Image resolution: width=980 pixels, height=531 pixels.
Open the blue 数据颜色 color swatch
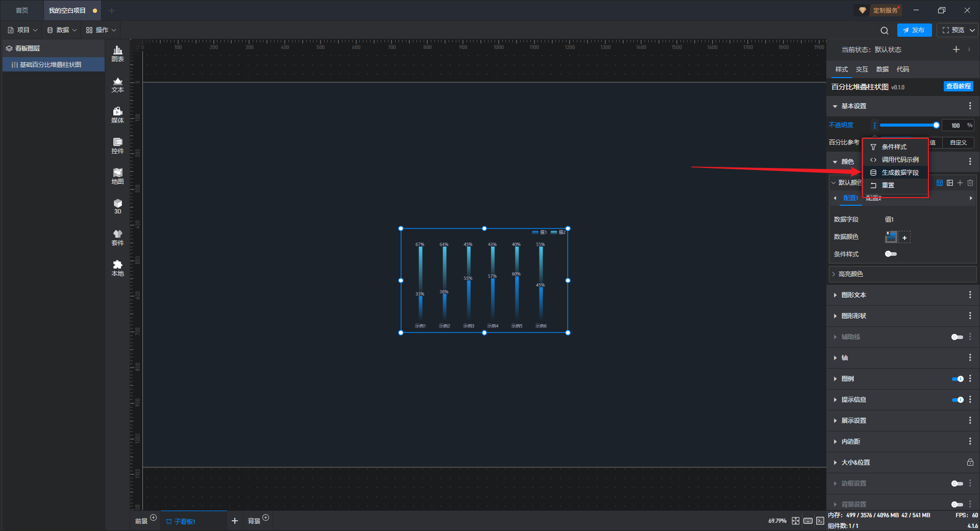[x=891, y=236]
